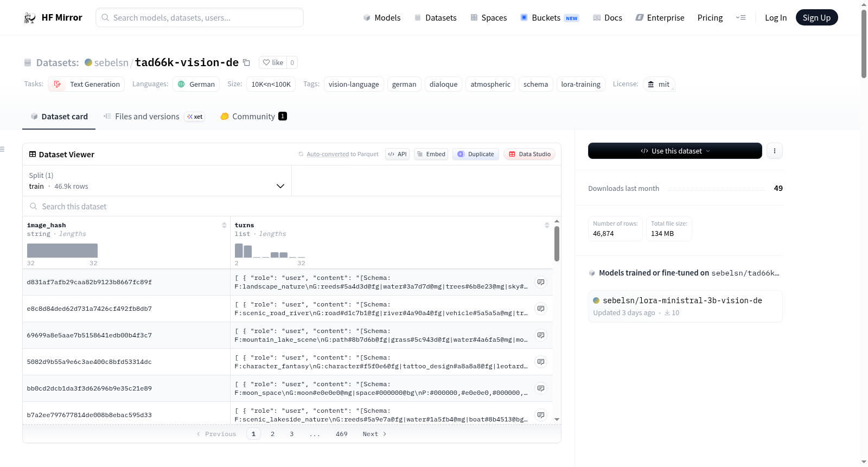This screenshot has height=467, width=868.
Task: Open conversation view for row e8c8d84ded62
Action: click(x=541, y=309)
